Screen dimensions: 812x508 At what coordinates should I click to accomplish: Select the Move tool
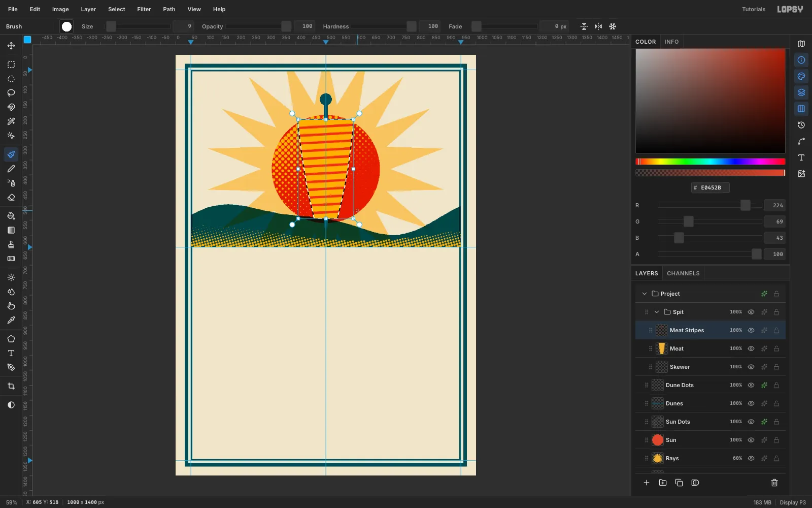(x=11, y=46)
